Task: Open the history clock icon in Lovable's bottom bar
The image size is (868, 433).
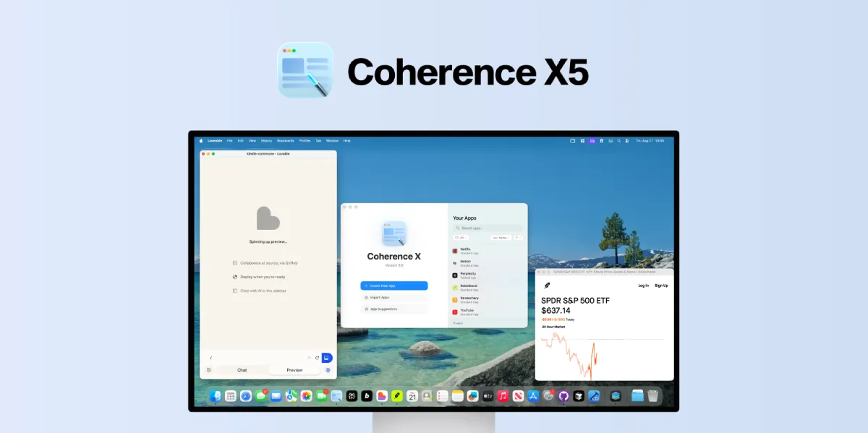Action: click(x=208, y=370)
